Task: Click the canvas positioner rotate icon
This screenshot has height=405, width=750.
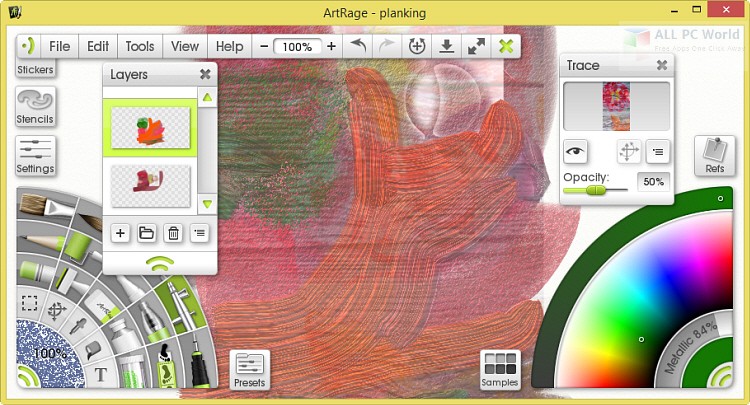Action: (417, 46)
